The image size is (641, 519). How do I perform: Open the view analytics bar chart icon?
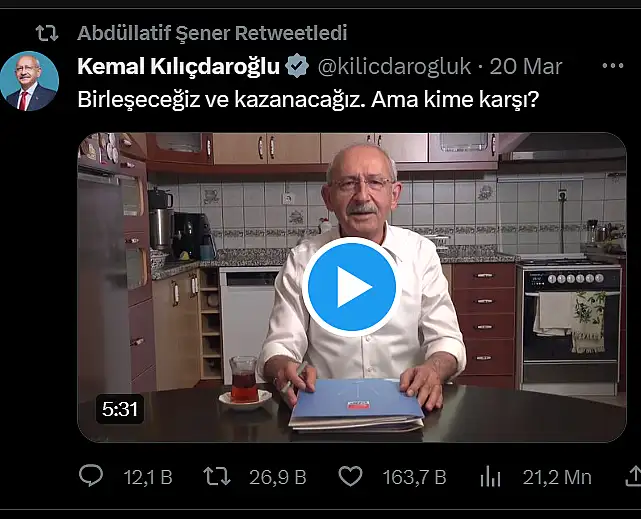(490, 476)
